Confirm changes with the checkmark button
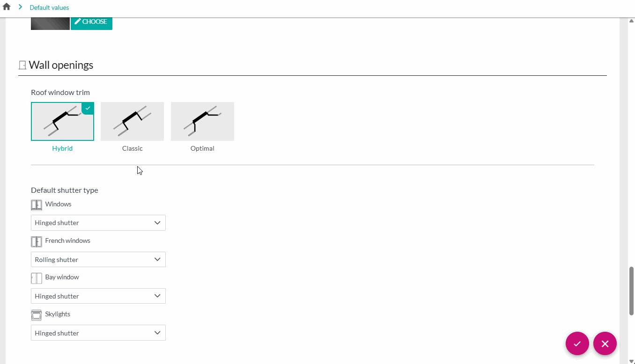 click(577, 343)
